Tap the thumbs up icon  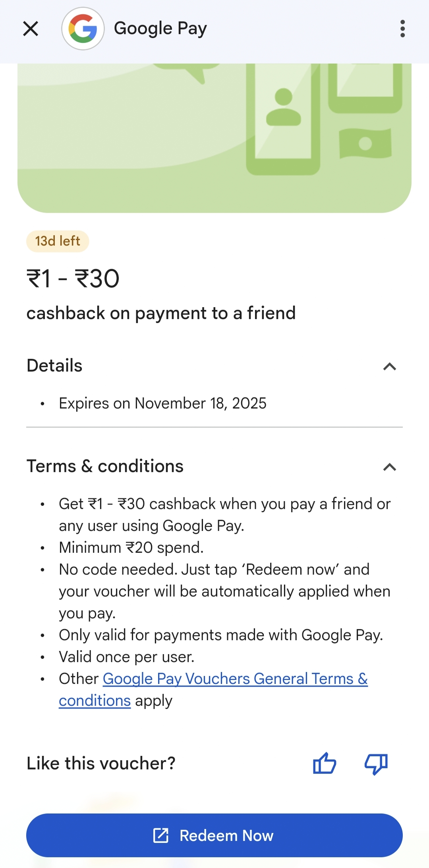325,763
